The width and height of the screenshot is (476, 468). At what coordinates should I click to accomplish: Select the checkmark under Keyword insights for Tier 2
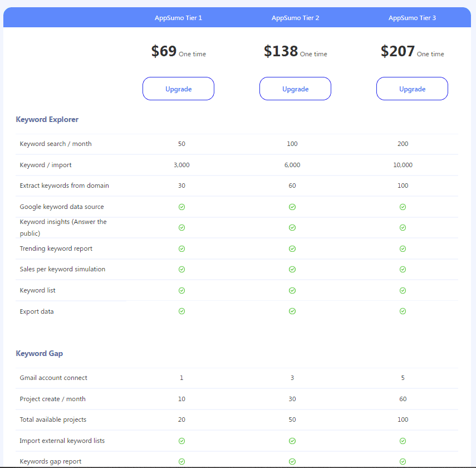pos(292,227)
